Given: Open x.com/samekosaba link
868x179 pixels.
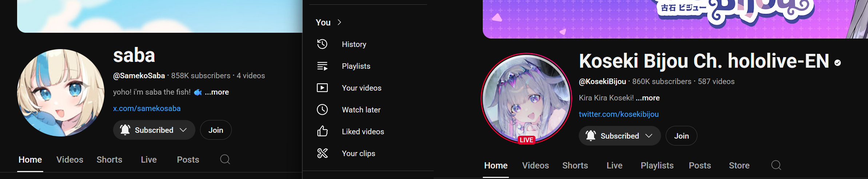Looking at the screenshot, I should coord(147,108).
